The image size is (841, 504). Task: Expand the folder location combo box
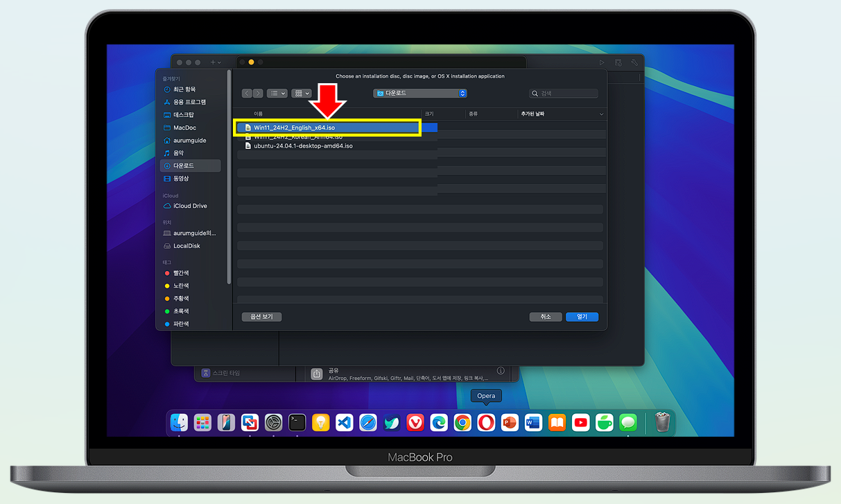[419, 93]
